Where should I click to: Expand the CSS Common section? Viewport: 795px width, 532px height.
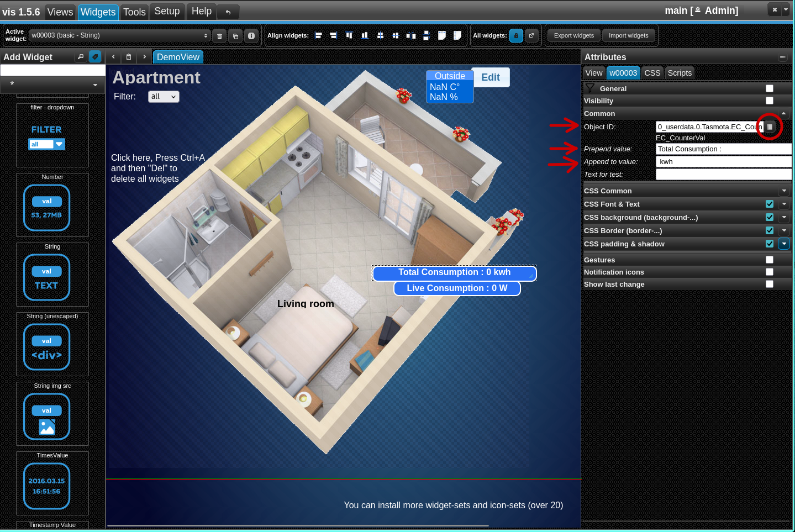pyautogui.click(x=784, y=190)
